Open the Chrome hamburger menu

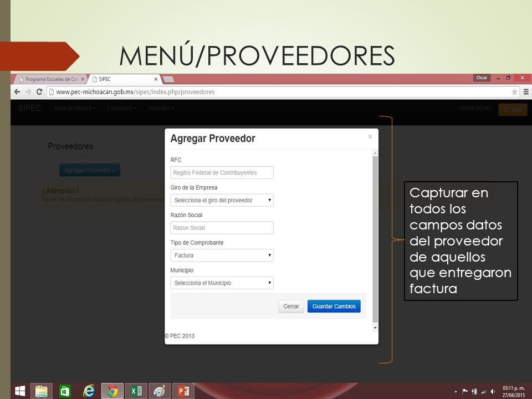[x=526, y=91]
